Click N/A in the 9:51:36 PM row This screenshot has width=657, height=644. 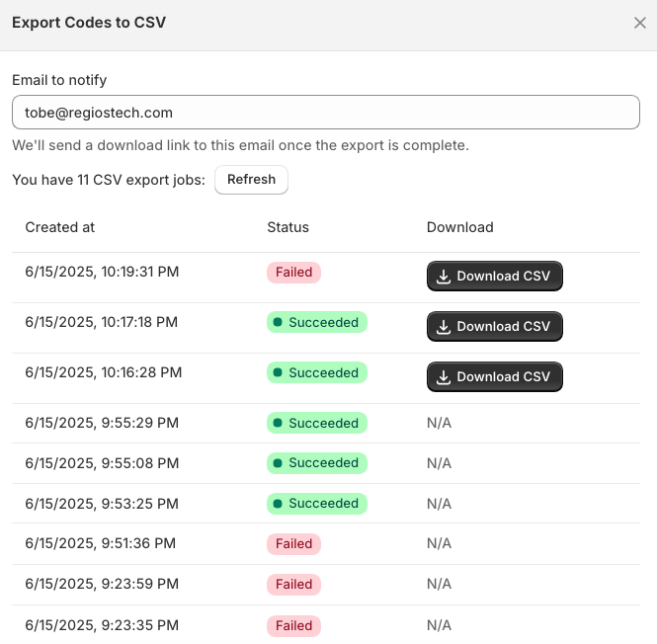[x=439, y=543]
